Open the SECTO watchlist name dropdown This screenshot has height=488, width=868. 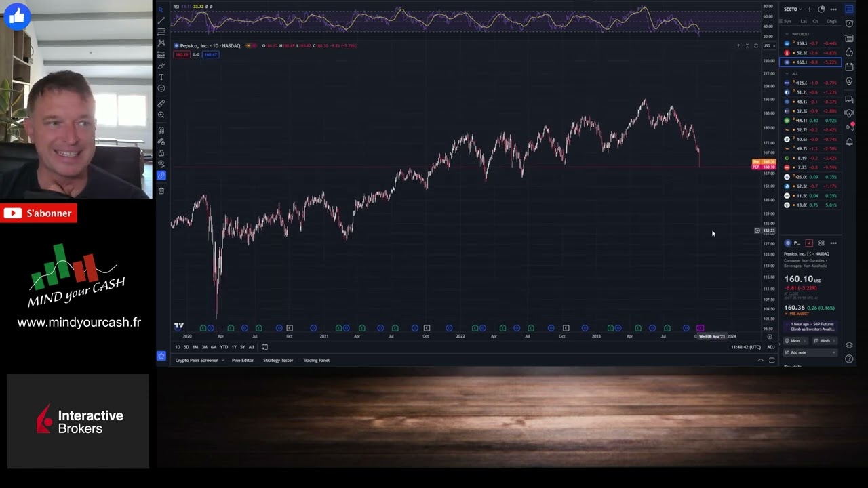pos(793,9)
